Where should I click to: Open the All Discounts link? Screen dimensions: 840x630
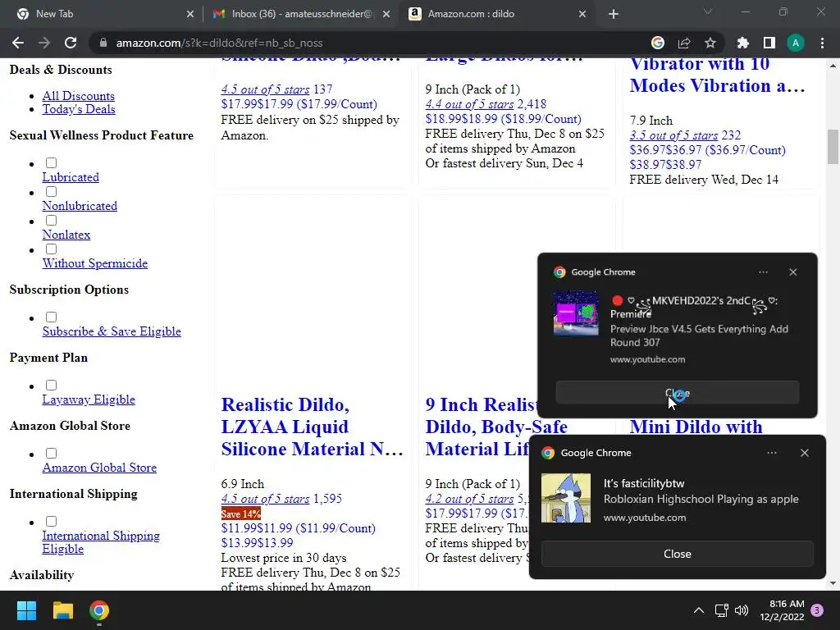[78, 96]
